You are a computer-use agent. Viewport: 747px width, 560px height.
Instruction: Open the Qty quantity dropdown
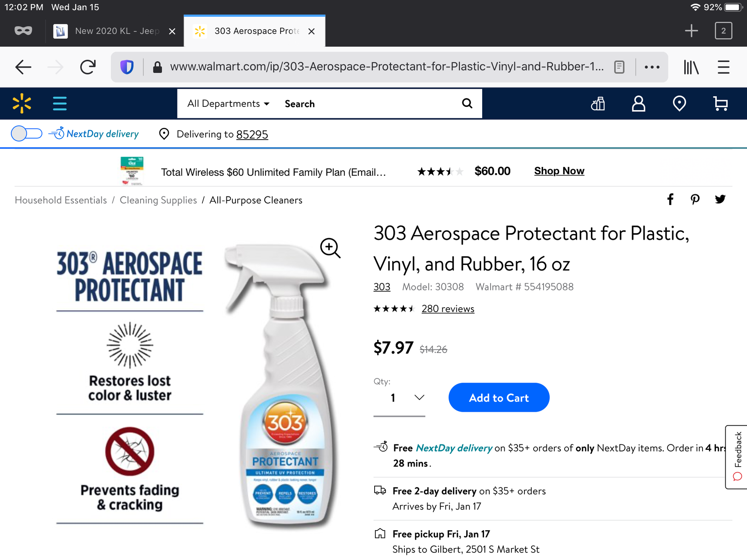(x=399, y=398)
